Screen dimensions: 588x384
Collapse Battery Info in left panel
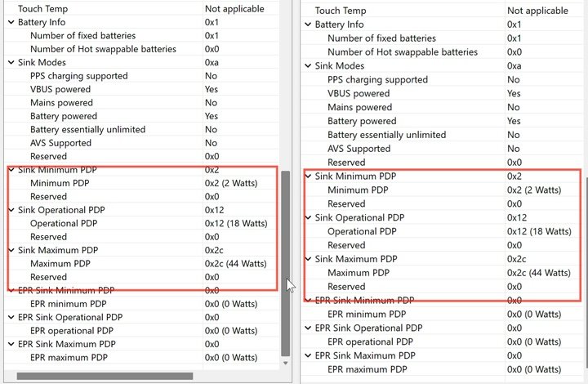(x=11, y=22)
